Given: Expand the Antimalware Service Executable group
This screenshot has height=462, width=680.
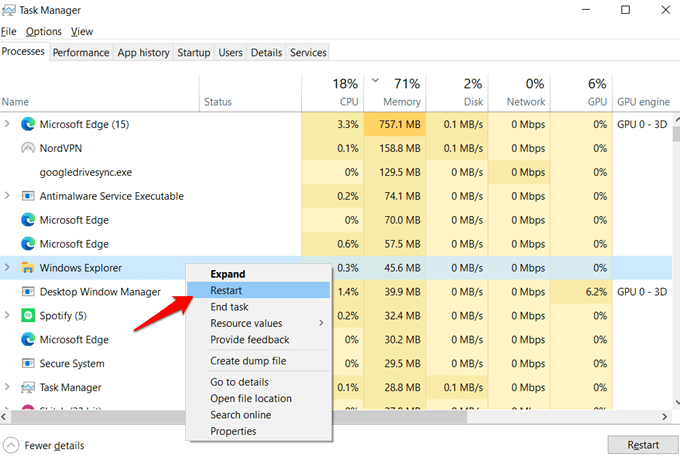Looking at the screenshot, I should (7, 196).
